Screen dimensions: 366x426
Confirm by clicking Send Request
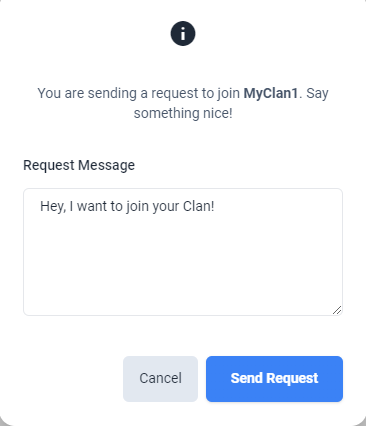click(x=274, y=379)
